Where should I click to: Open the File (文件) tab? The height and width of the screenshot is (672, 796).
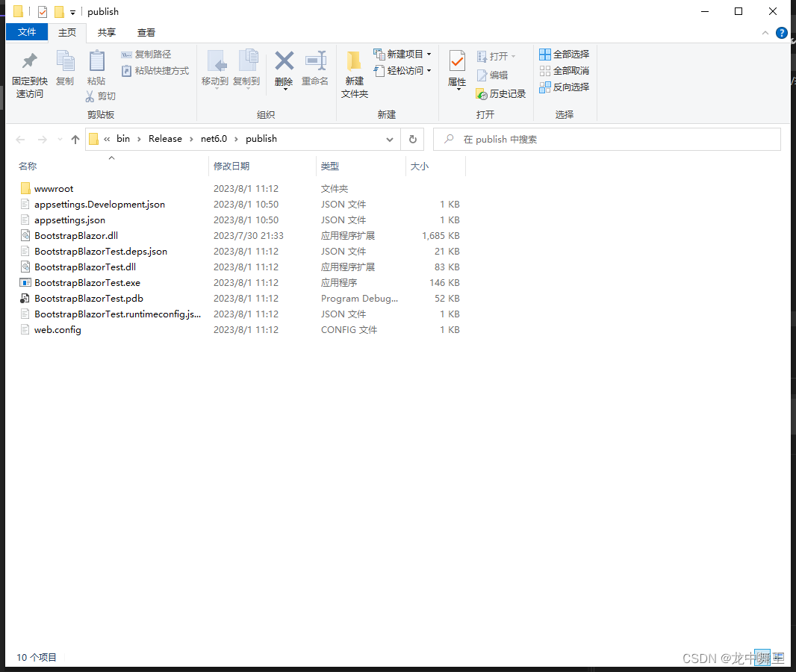click(x=27, y=32)
